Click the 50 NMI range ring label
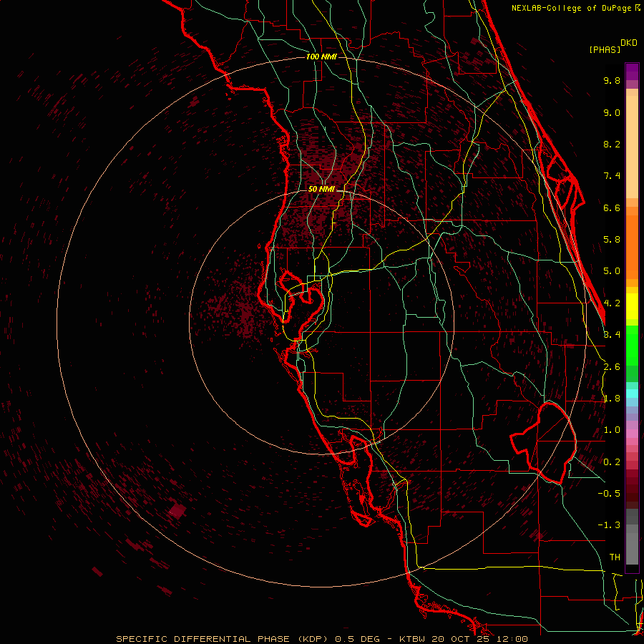 tap(321, 189)
